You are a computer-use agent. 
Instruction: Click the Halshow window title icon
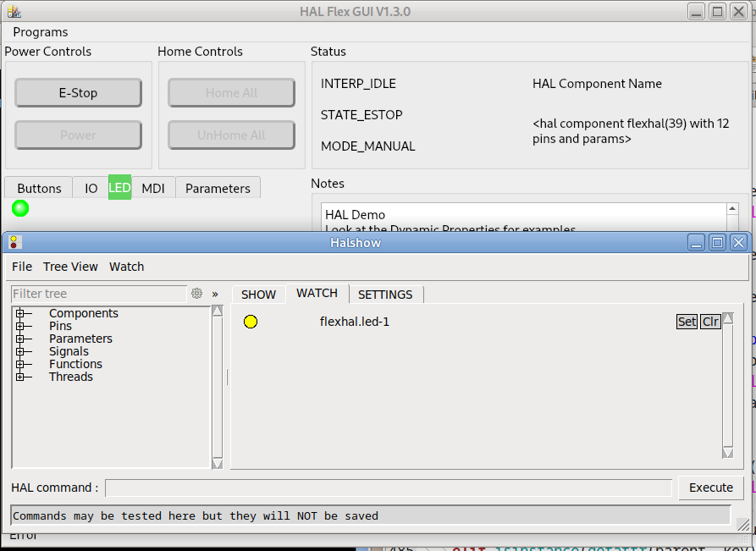click(x=14, y=243)
